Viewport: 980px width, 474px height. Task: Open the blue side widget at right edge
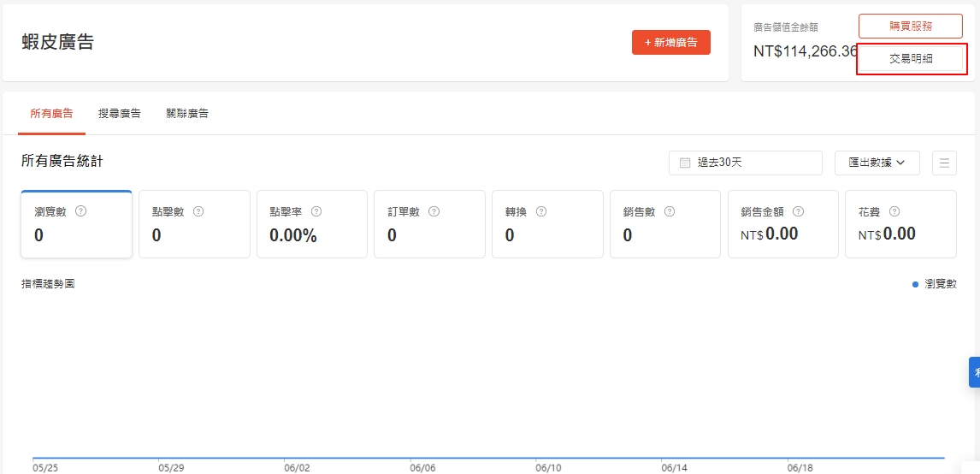point(974,372)
